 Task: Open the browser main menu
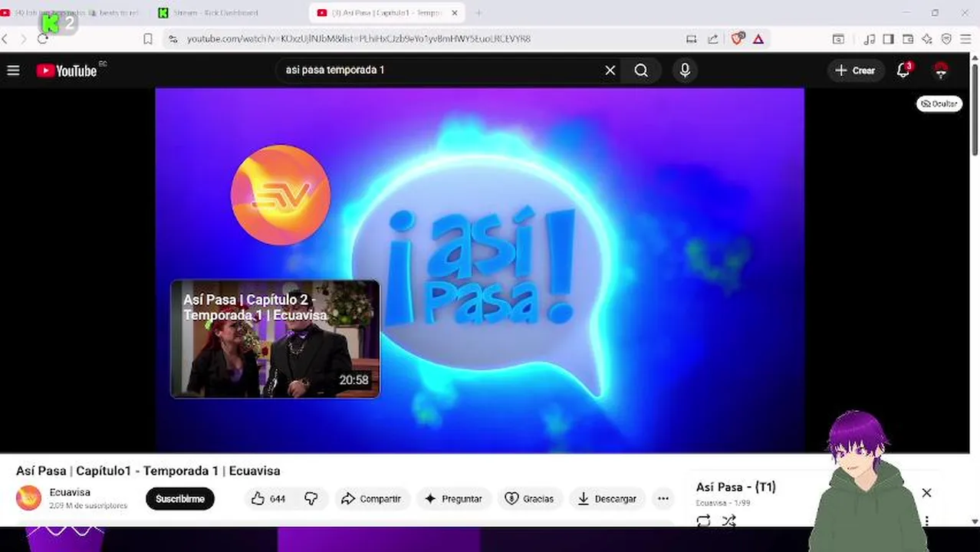pyautogui.click(x=965, y=38)
